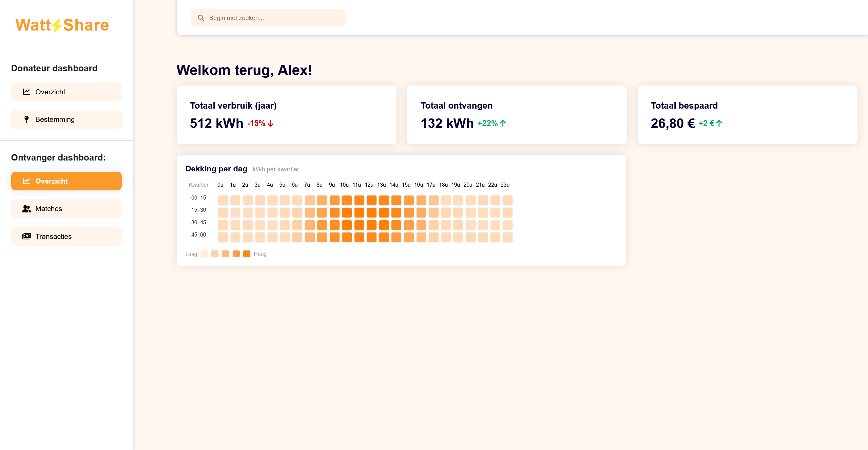Viewport: 868px width, 450px height.
Task: Click the green up arrow next to +2 €
Action: (x=719, y=123)
